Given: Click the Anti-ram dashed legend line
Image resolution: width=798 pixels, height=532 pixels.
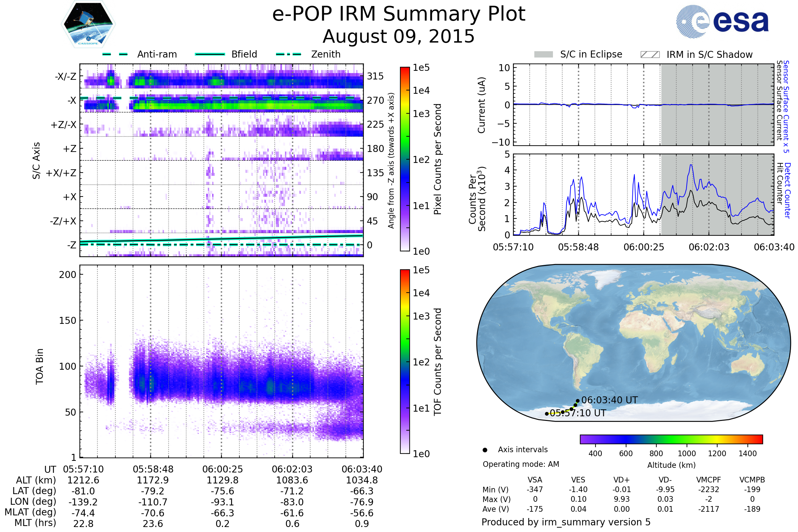Looking at the screenshot, I should (115, 54).
